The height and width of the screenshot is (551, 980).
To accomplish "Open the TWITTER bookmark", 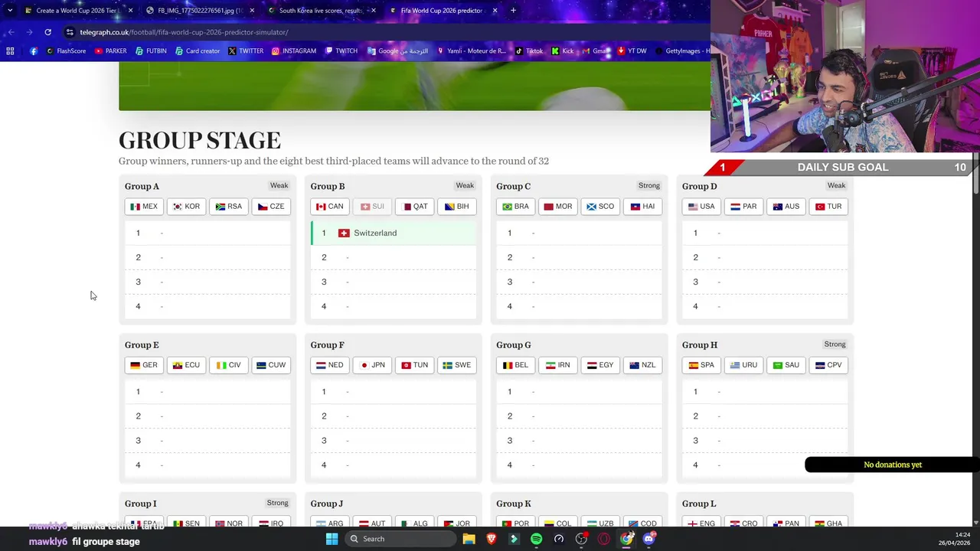I will (246, 51).
